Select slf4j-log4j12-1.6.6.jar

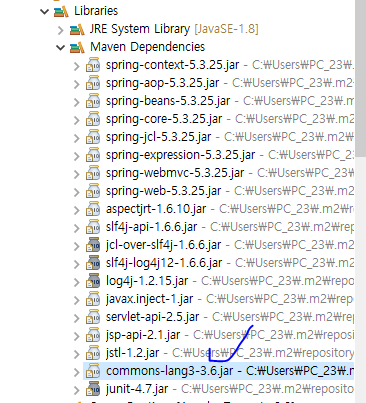point(164,263)
